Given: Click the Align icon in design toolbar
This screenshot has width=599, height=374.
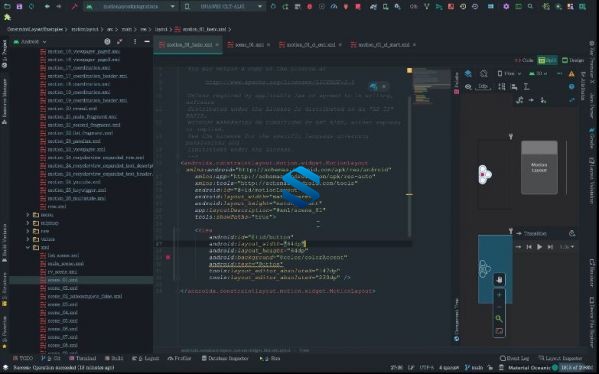Looking at the screenshot, I should coord(514,87).
